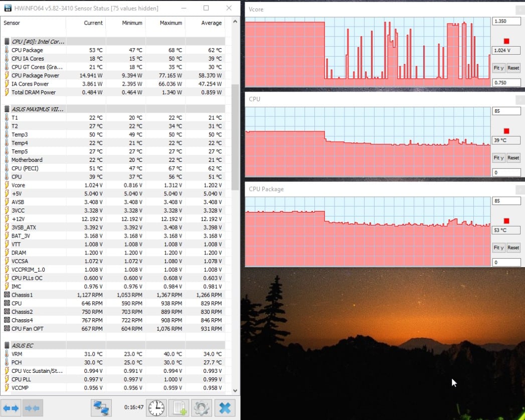Screen dimensions: 525x420
Task: Select the IMC sensor row
Action: 113,287
